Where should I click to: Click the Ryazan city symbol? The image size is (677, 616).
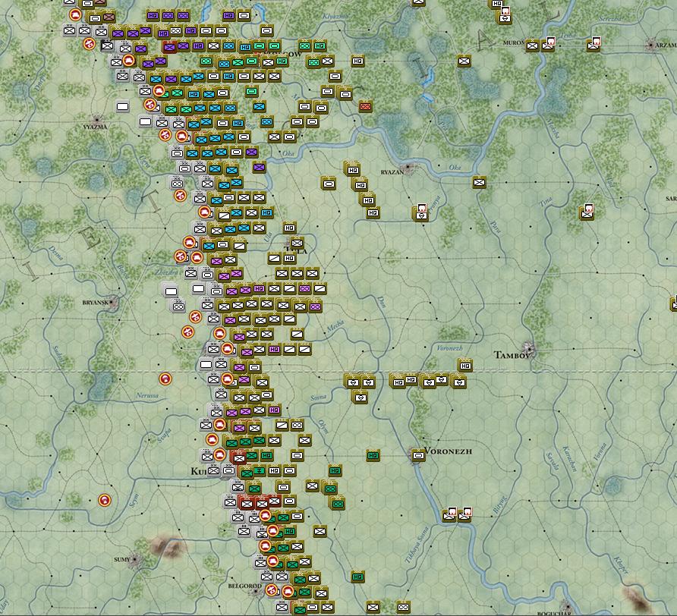pyautogui.click(x=408, y=167)
